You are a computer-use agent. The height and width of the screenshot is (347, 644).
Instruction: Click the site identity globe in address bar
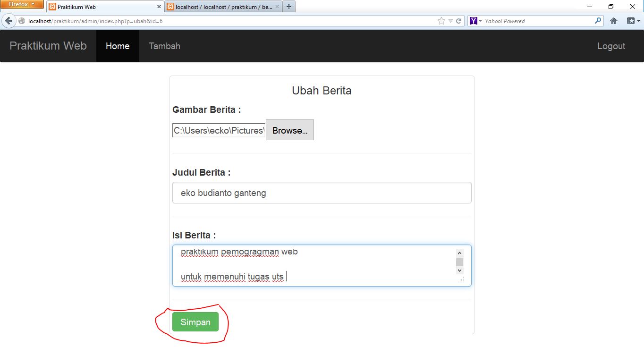(x=21, y=20)
